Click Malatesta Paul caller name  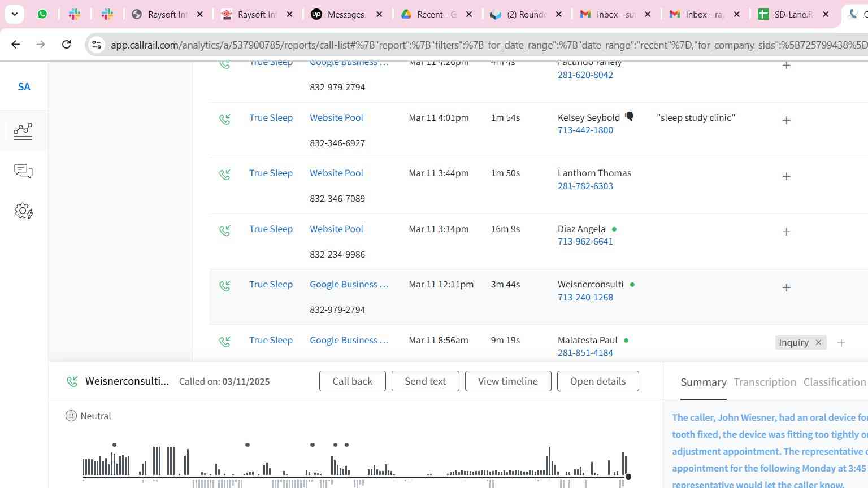click(x=587, y=340)
